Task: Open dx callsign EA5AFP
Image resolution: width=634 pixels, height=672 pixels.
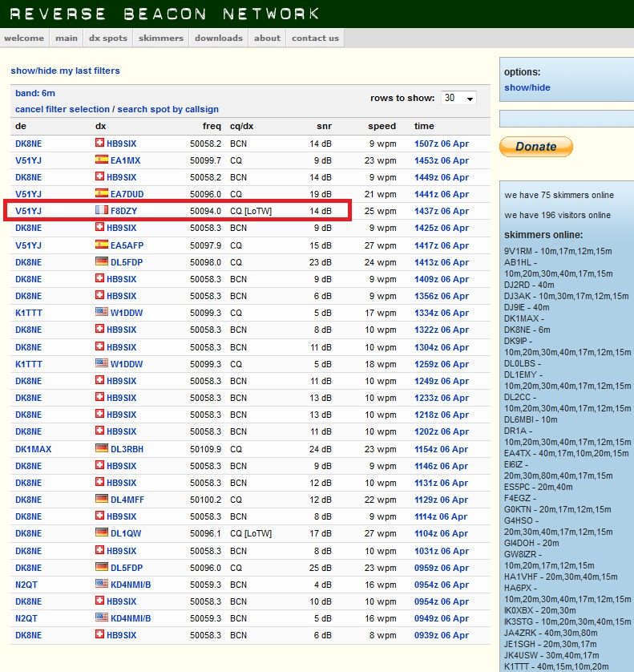Action: click(127, 245)
